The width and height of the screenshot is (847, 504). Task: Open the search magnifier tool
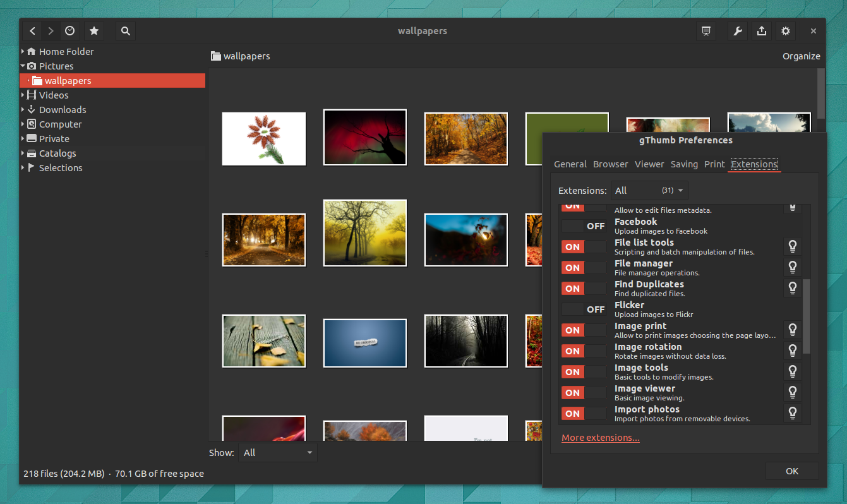pyautogui.click(x=126, y=31)
